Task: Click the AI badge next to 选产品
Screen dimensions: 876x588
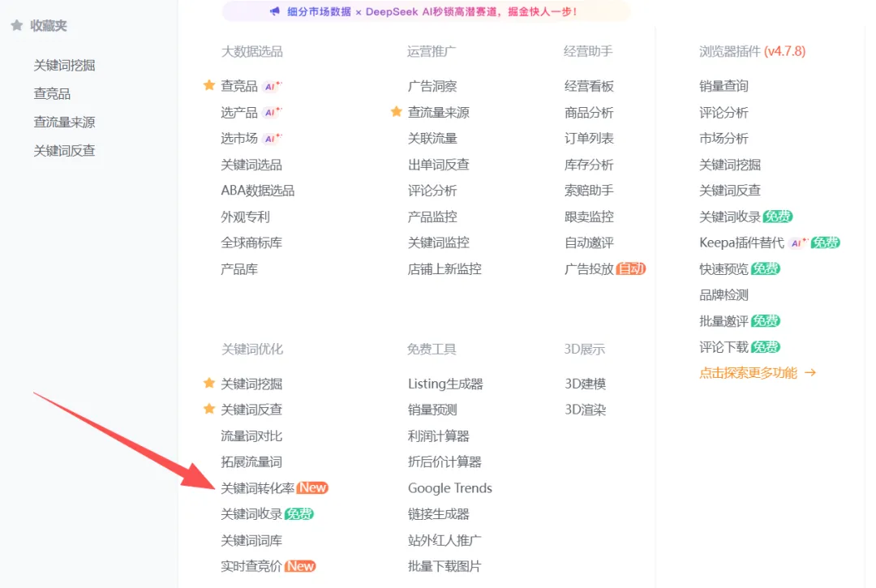Action: tap(272, 112)
